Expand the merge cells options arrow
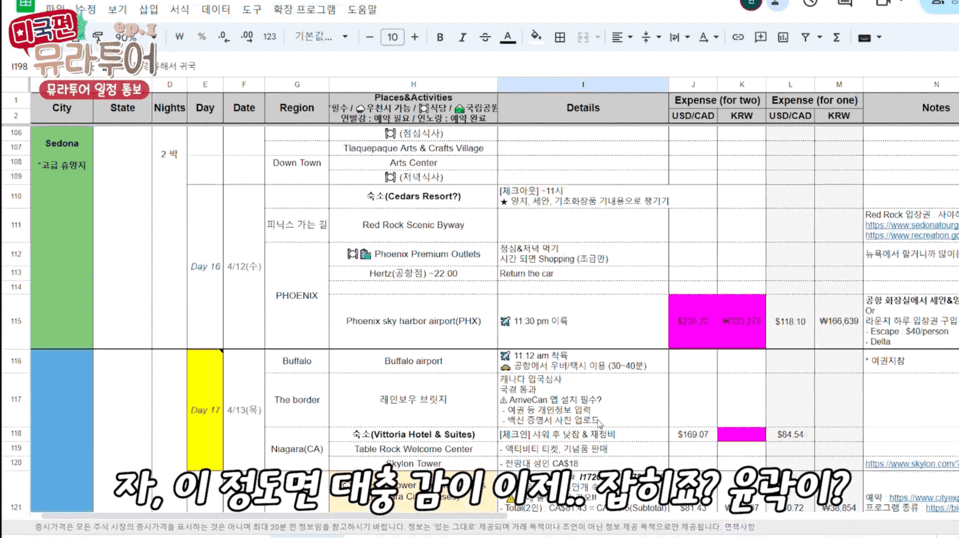Screen dimensions: 959x538 (598, 37)
